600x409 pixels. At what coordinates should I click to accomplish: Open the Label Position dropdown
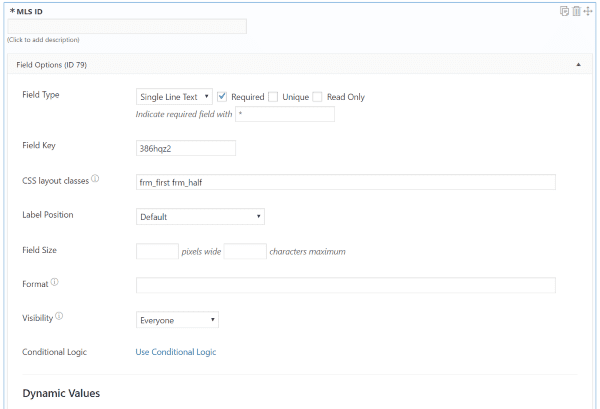(x=199, y=216)
